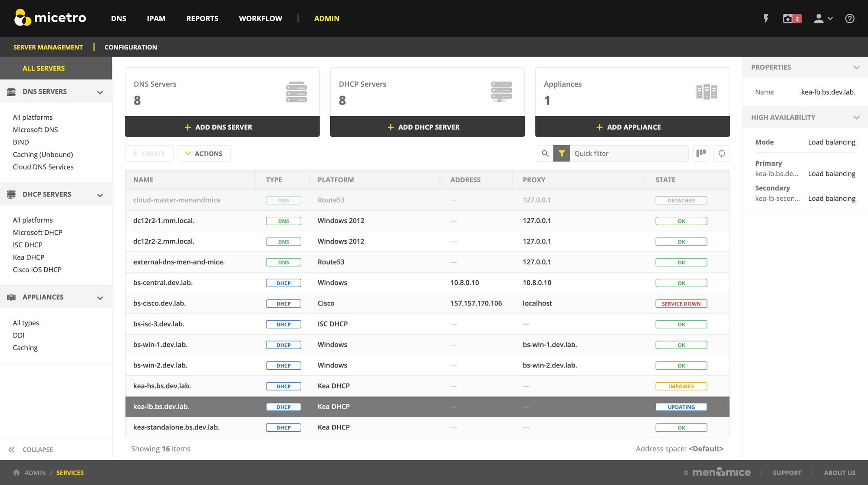Expand the HIGH AVAILABILITY properties panel
Screen dimensions: 868x485
click(x=857, y=117)
